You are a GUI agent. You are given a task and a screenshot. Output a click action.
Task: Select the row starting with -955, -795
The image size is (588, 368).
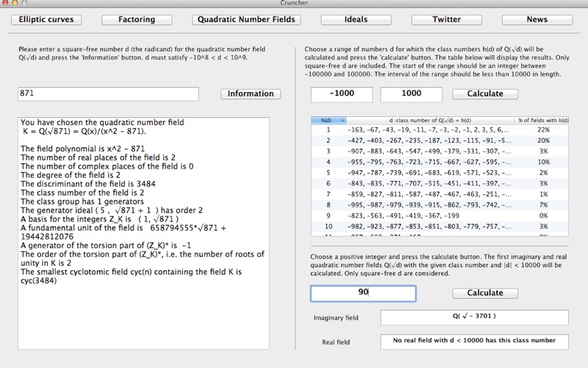[x=440, y=162]
